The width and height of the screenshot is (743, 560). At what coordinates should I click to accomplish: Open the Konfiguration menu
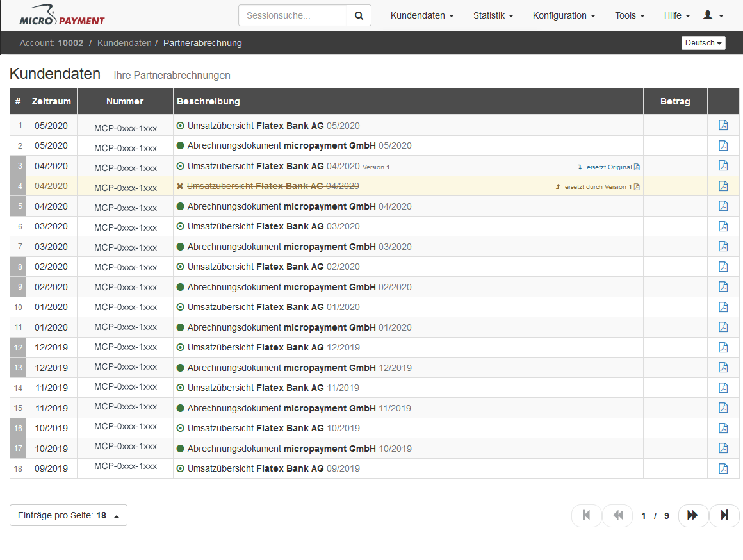point(564,15)
